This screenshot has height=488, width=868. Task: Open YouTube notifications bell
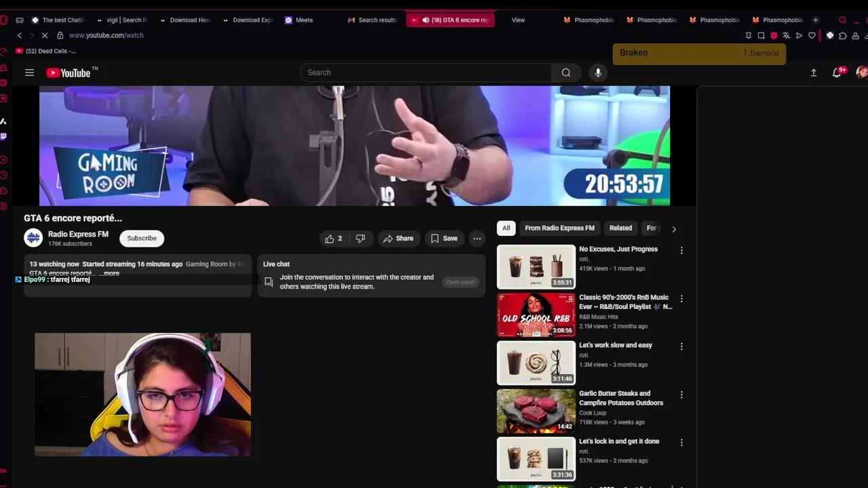pos(837,73)
